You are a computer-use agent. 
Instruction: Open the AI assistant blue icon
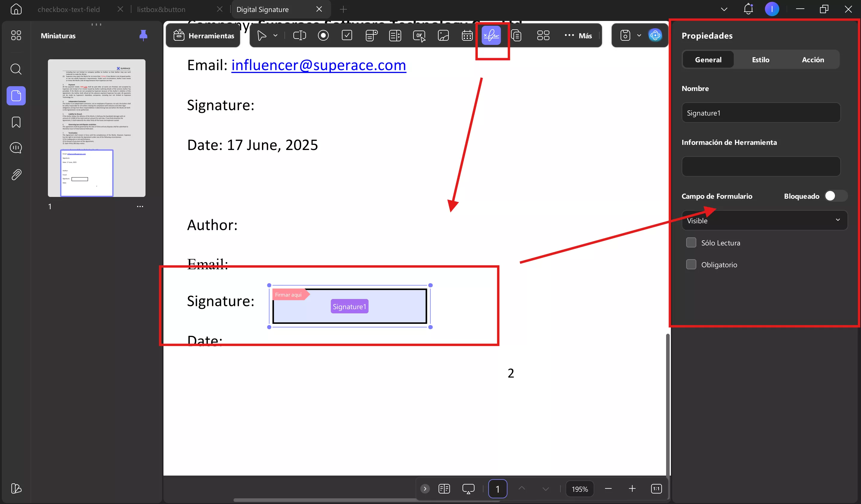coord(655,36)
